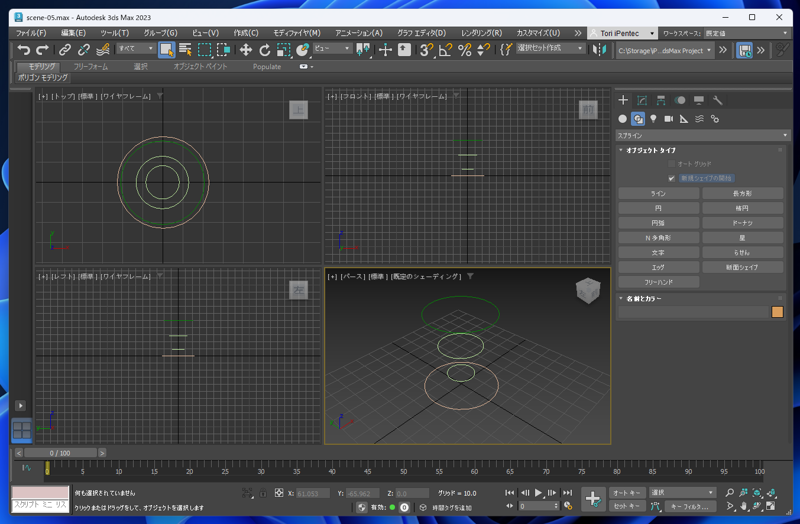
Task: Click the Undo arrow icon
Action: tap(23, 49)
